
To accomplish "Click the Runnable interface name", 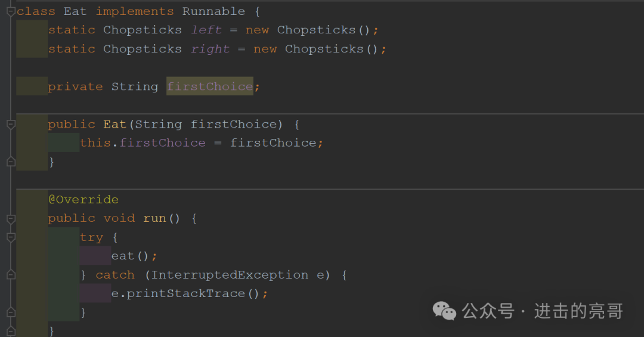I will click(x=213, y=11).
